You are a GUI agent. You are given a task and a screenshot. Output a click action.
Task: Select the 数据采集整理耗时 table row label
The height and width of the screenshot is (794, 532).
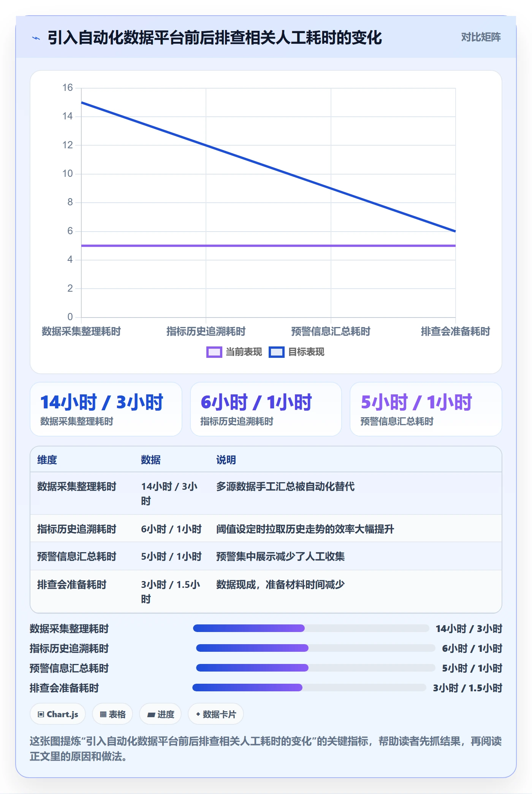point(77,486)
